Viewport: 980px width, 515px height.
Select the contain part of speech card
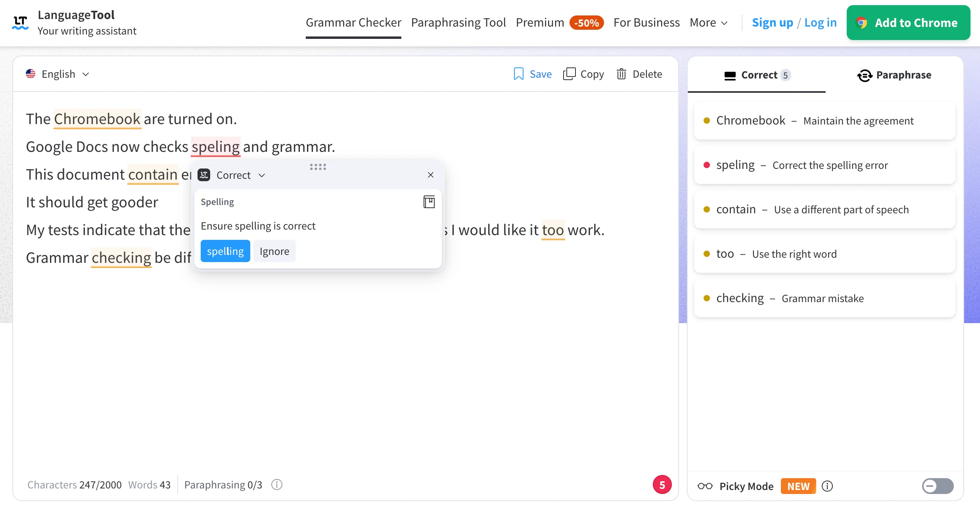click(825, 209)
